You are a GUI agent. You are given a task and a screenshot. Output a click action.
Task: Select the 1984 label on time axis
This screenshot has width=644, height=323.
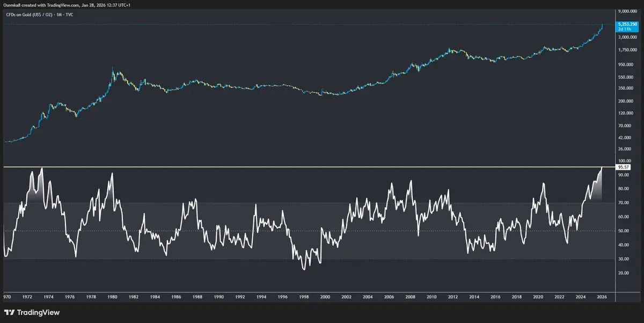(x=155, y=296)
